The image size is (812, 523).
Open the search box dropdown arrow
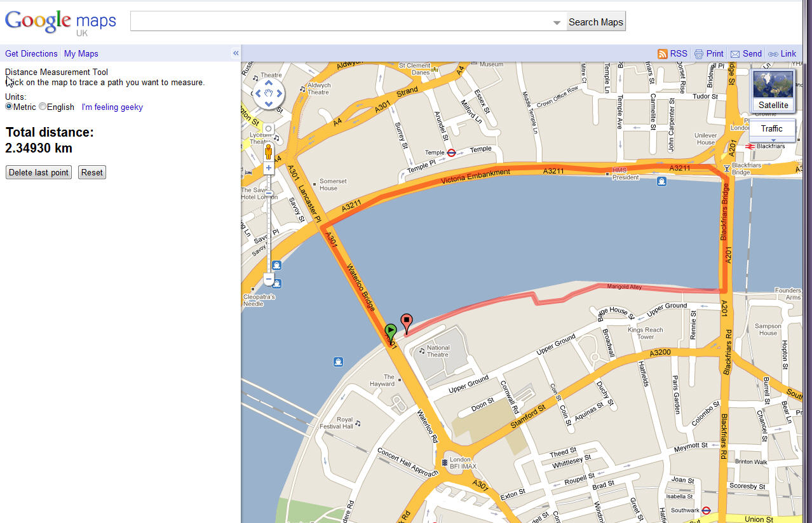[557, 22]
